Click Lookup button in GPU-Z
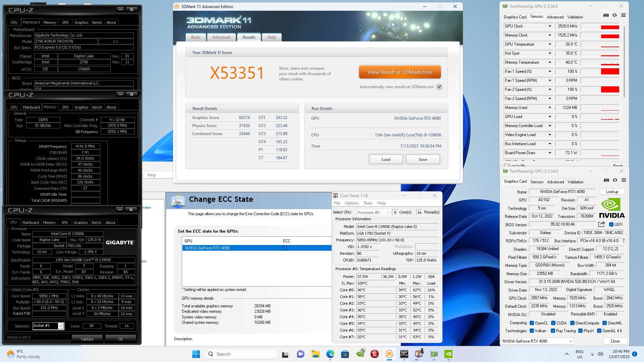The width and height of the screenshot is (644, 362). click(x=612, y=192)
